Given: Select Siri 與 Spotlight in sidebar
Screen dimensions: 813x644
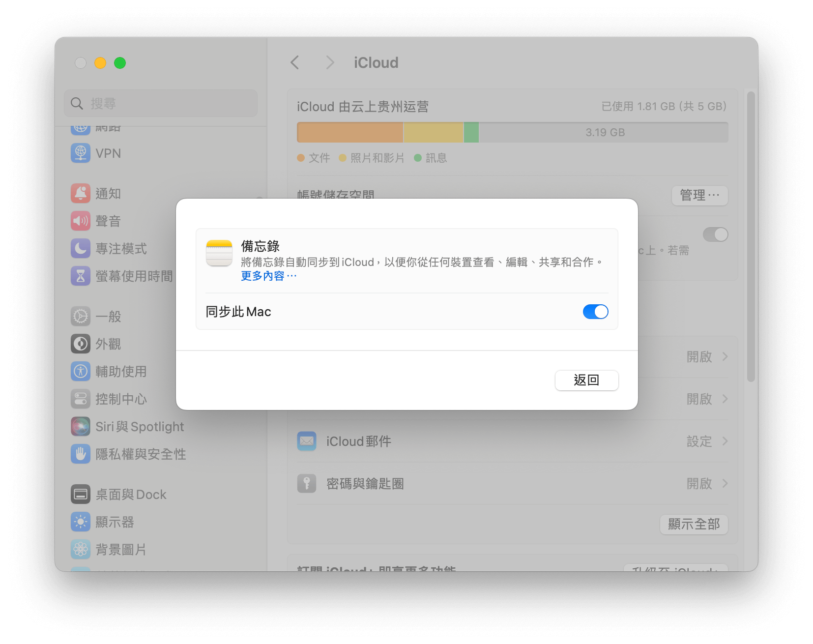Looking at the screenshot, I should tap(140, 426).
